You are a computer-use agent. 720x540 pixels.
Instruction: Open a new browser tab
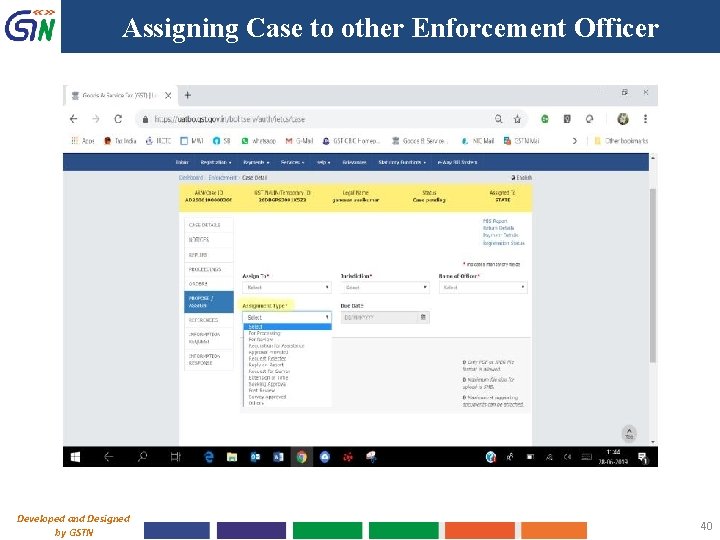[187, 95]
